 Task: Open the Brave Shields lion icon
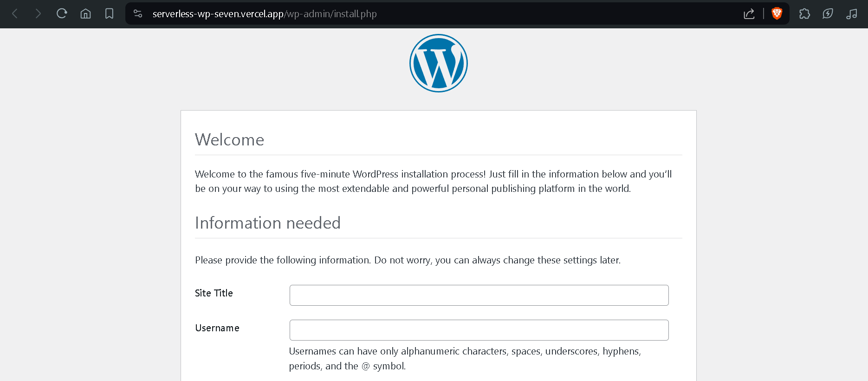click(x=777, y=14)
